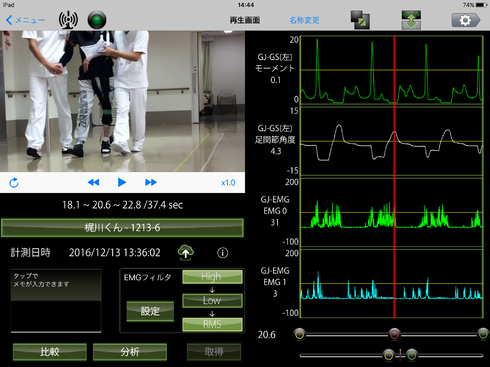The width and height of the screenshot is (490, 367).
Task: Tap the GJ-GS(左) モーメント graph
Action: coord(392,70)
